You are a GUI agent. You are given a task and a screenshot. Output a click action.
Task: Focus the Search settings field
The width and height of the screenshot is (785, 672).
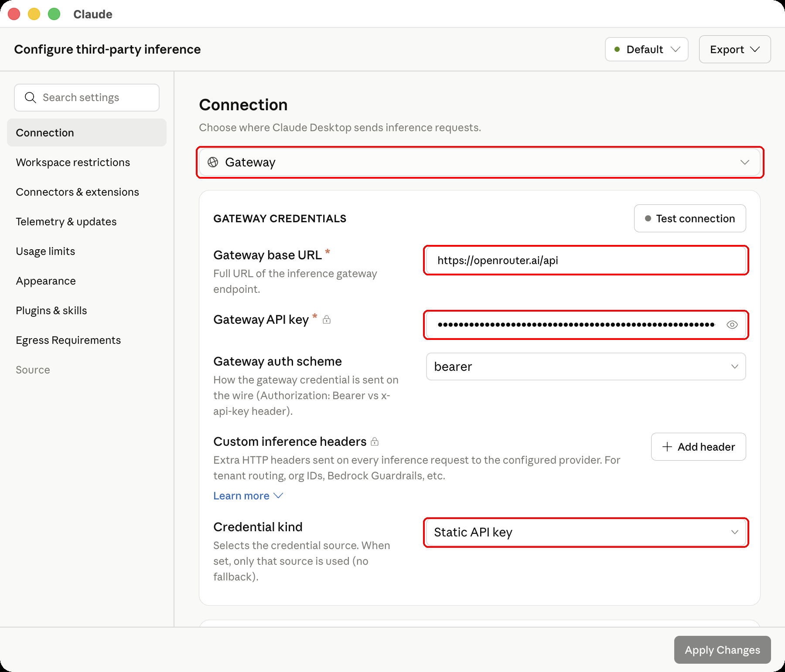coord(87,98)
